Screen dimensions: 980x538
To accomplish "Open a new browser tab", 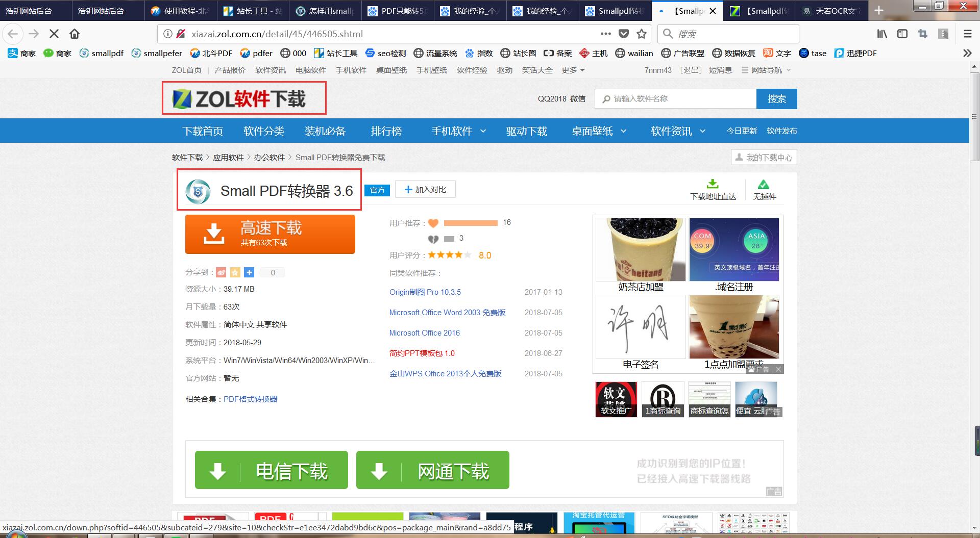I will click(x=879, y=11).
